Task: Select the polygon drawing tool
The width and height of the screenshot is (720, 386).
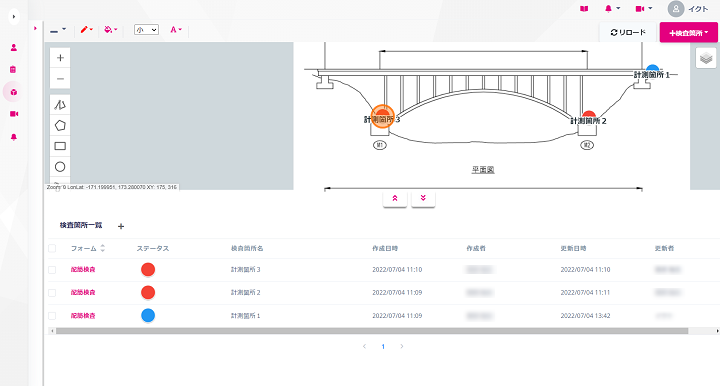Action: pyautogui.click(x=60, y=125)
